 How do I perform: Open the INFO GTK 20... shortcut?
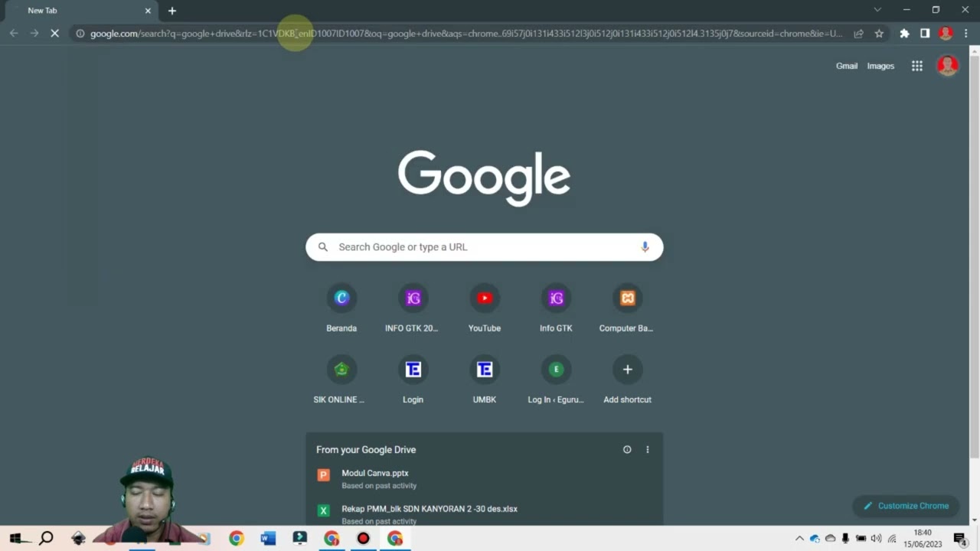coord(413,308)
